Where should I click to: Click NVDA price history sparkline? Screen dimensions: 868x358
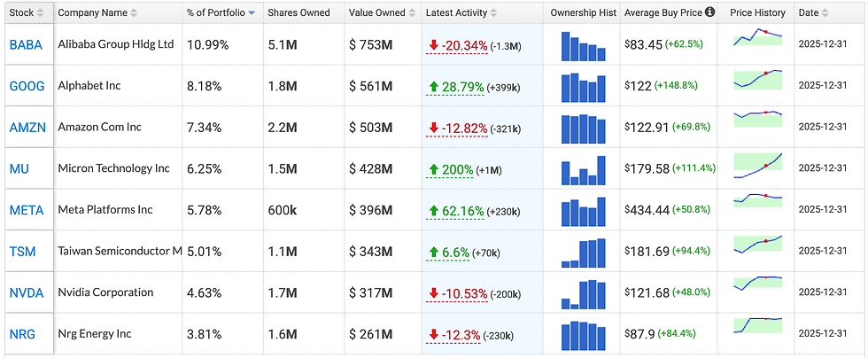(x=758, y=283)
